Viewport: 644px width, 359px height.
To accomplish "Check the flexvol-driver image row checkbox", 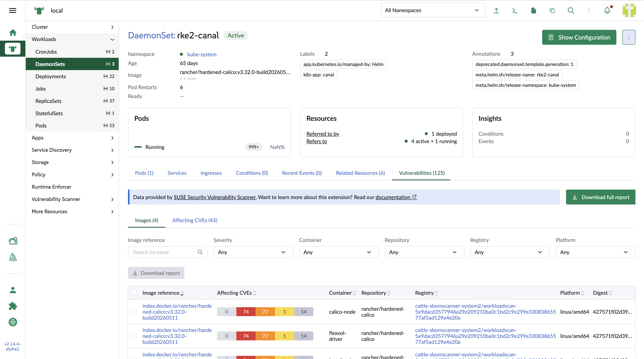I will 134,336.
